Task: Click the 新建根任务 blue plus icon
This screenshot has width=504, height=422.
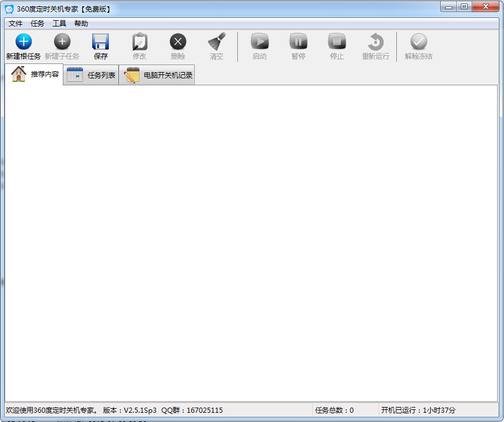Action: point(24,42)
